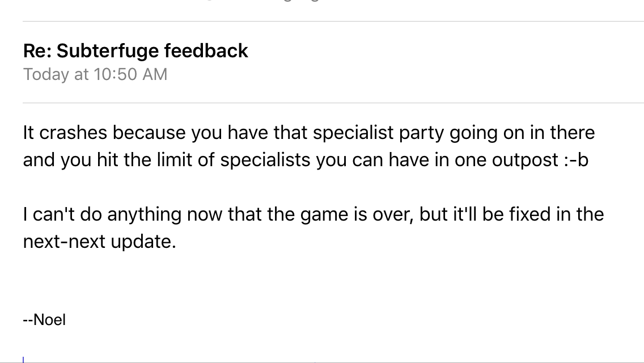644x363 pixels.
Task: Click the '--Noel' signature text
Action: point(44,320)
